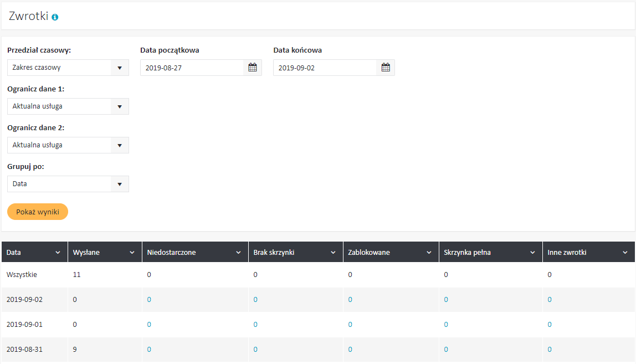Open the Data column header menu arrow
The width and height of the screenshot is (636, 364).
point(58,253)
